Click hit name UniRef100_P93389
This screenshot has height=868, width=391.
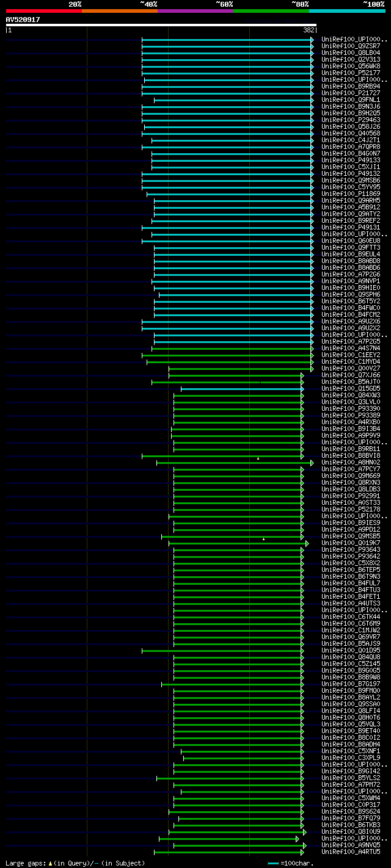pos(351,416)
